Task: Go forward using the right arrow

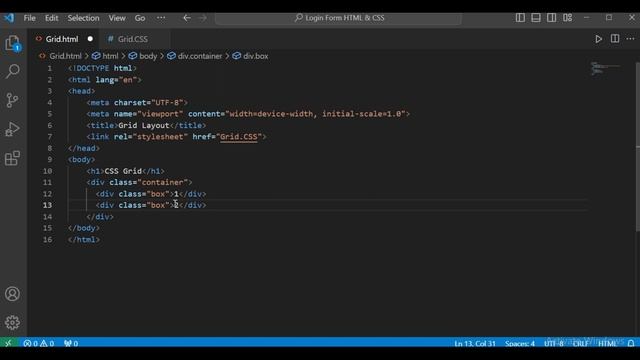Action: (x=202, y=18)
